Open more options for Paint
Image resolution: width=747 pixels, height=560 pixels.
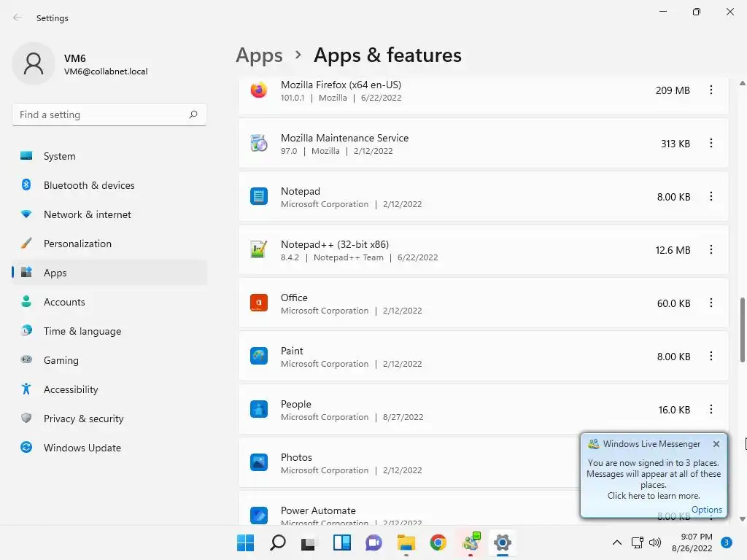click(x=711, y=356)
